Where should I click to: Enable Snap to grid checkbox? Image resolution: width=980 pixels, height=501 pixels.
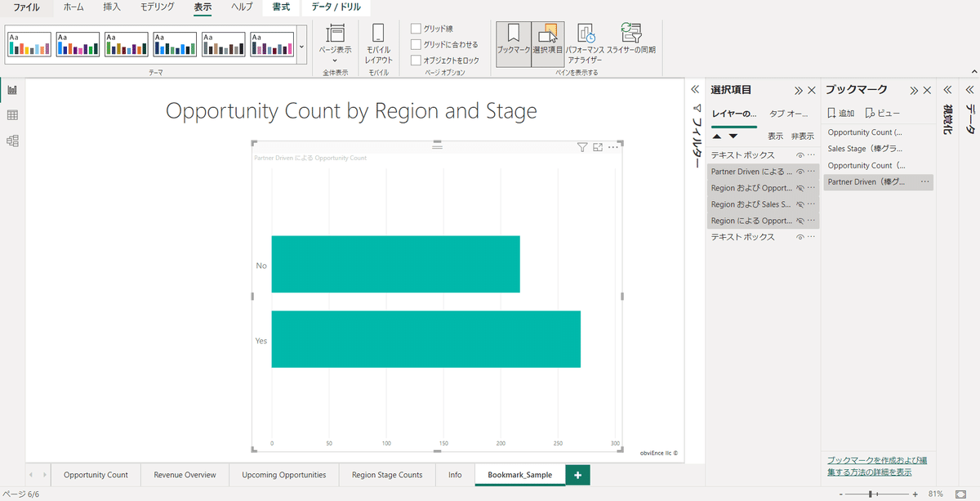416,44
